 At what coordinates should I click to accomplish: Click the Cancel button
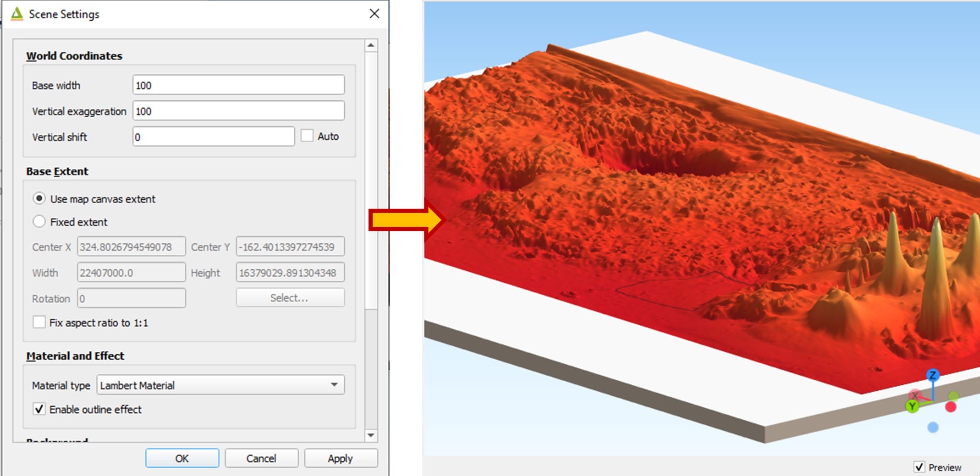261,458
